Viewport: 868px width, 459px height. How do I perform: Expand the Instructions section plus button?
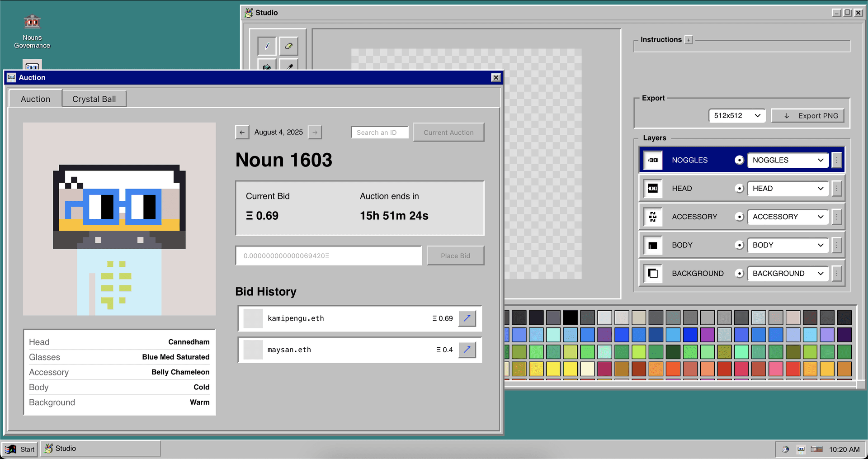coord(689,40)
